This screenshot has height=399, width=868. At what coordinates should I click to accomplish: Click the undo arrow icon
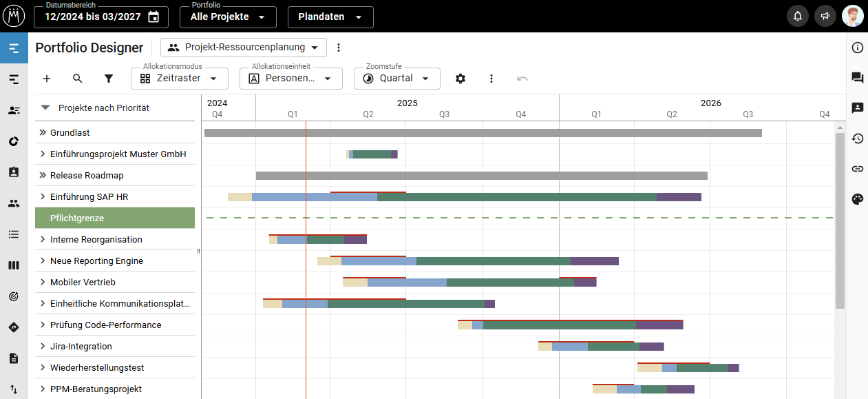522,79
